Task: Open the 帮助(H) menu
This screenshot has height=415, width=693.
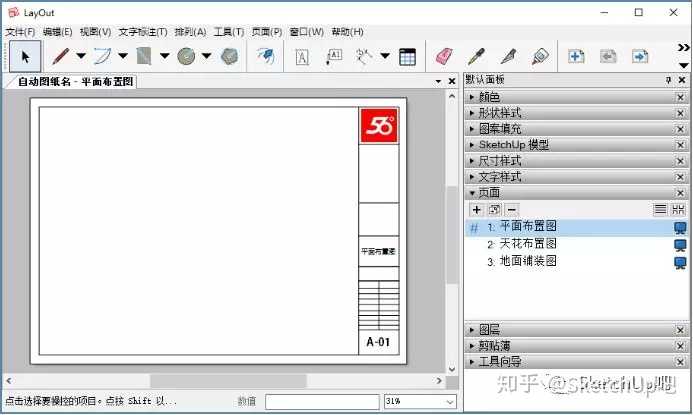Action: (347, 32)
